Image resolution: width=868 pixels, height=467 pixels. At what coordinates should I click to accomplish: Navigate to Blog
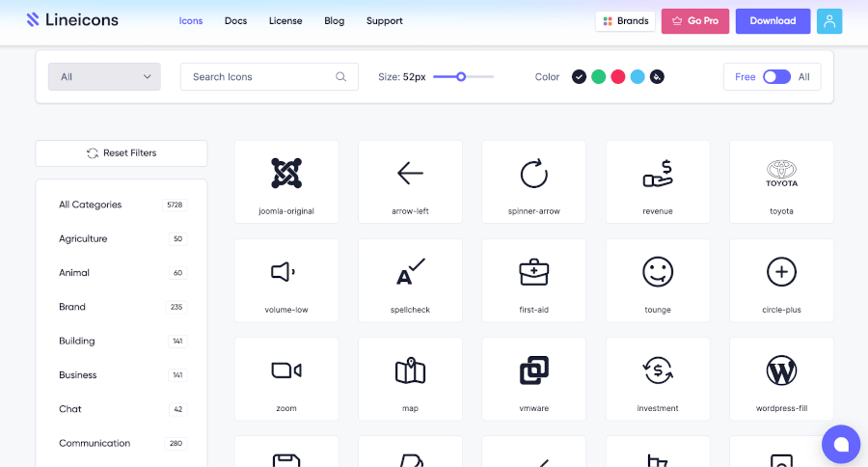pos(335,21)
